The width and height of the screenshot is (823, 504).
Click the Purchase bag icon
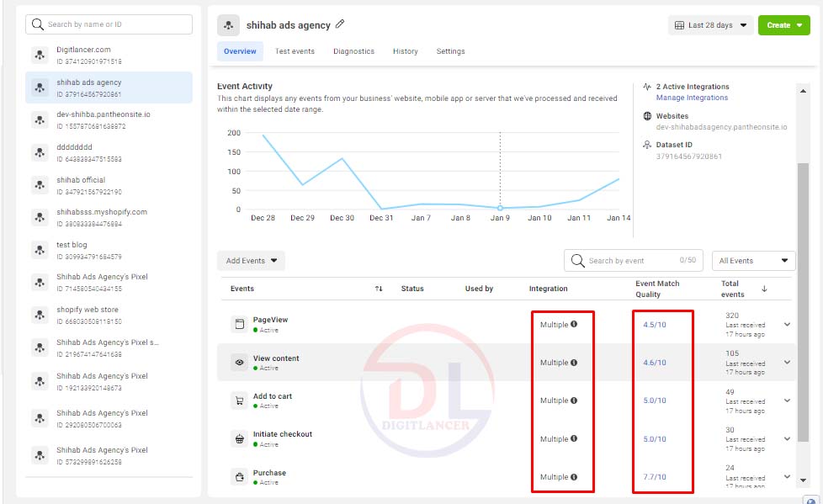pos(239,477)
